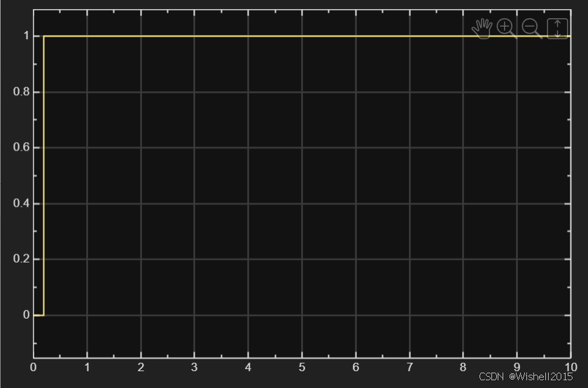Select the zoom out magnifier
This screenshot has height=388, width=588.
[532, 29]
